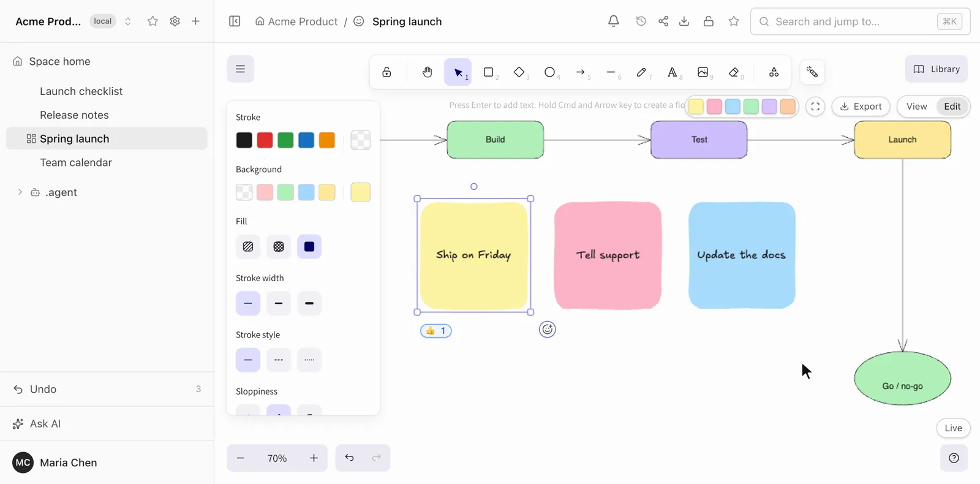Set stroke style to dotted

[x=309, y=360]
